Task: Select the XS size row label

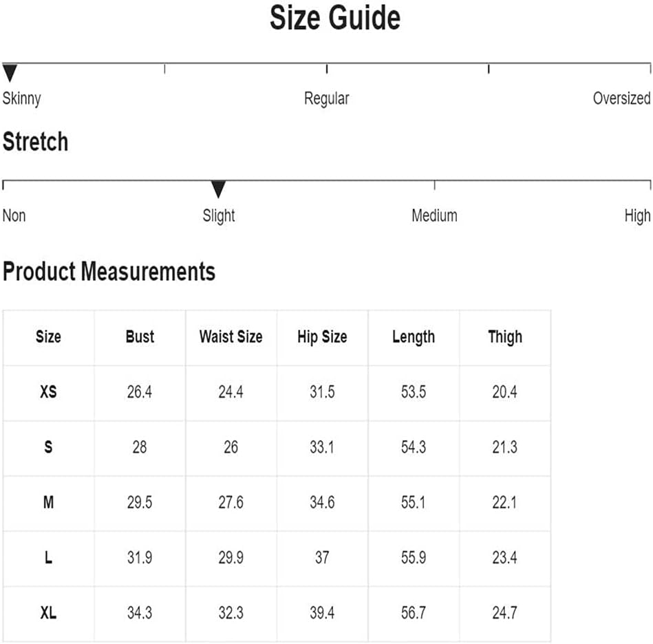Action: pos(48,391)
